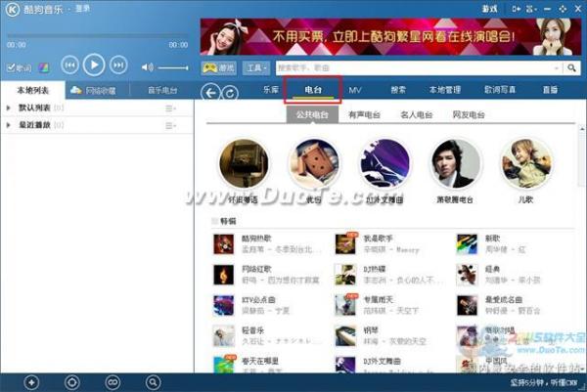This screenshot has width=587, height=392.
Task: Switch to the 音乐电台 tab
Action: point(162,90)
